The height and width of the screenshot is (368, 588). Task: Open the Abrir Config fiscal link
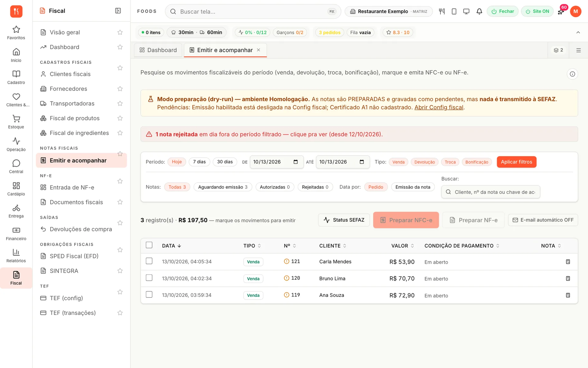click(439, 107)
